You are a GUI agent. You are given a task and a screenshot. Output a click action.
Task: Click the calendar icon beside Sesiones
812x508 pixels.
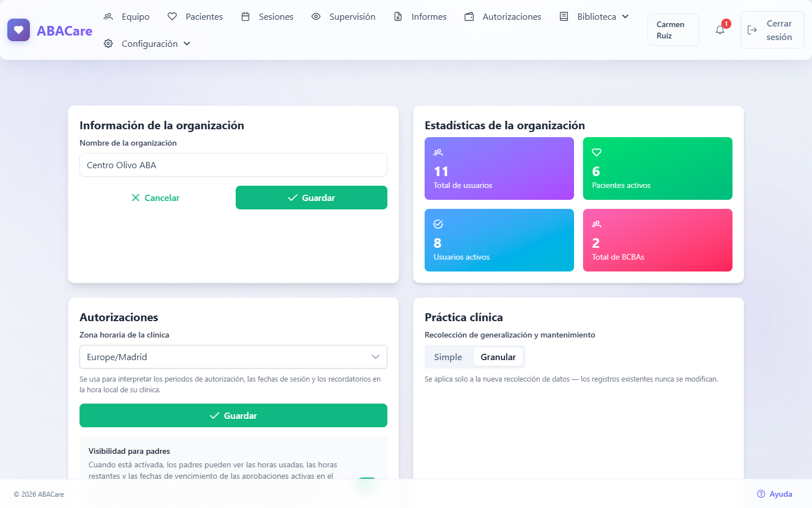pyautogui.click(x=245, y=16)
